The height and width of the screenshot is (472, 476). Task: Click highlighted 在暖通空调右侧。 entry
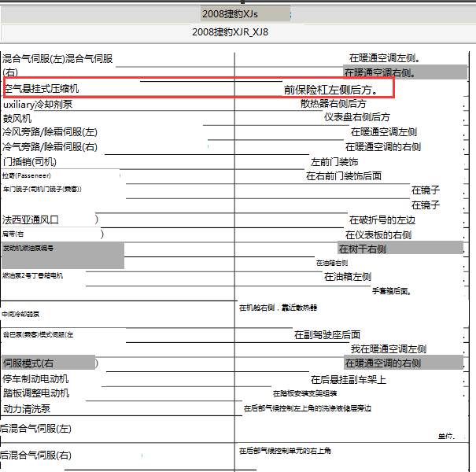(x=405, y=72)
